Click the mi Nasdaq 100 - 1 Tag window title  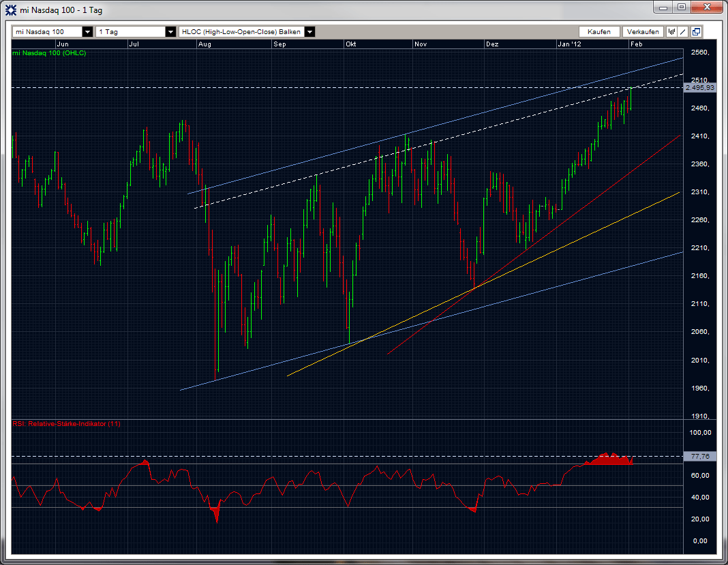coord(61,10)
